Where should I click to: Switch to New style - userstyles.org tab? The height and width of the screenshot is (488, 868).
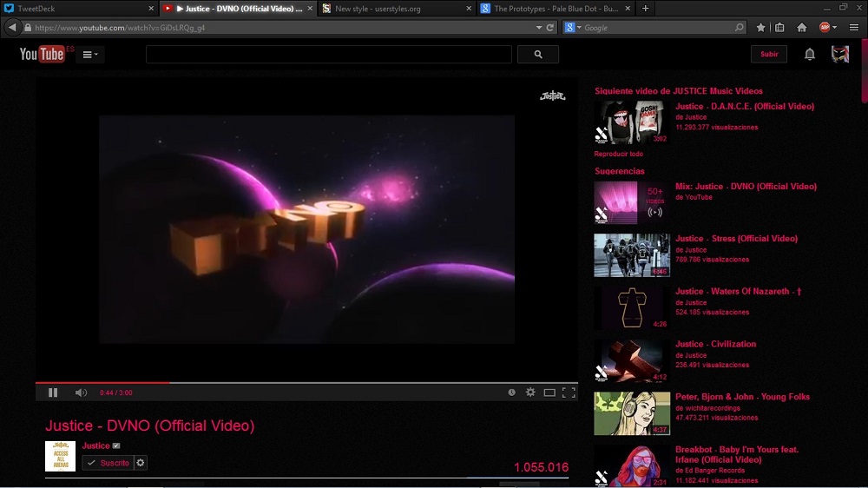[397, 9]
